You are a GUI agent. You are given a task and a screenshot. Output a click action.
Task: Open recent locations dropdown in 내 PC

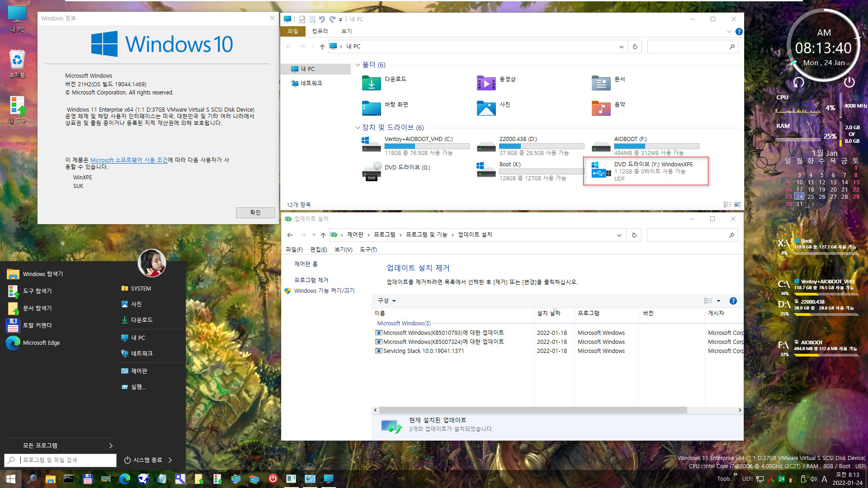313,47
